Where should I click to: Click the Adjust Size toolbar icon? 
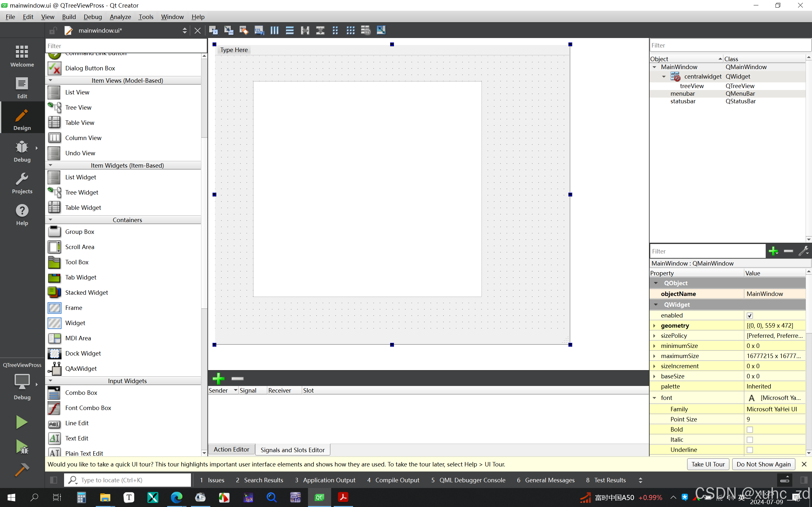381,30
